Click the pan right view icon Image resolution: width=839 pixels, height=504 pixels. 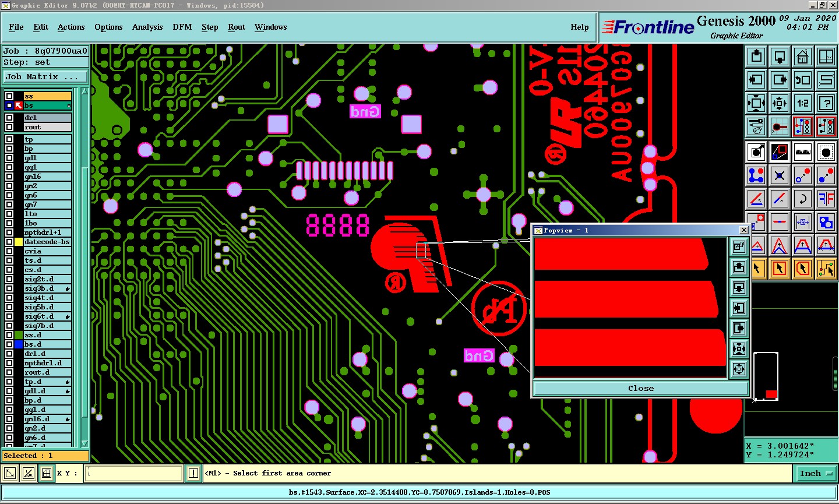(x=780, y=80)
